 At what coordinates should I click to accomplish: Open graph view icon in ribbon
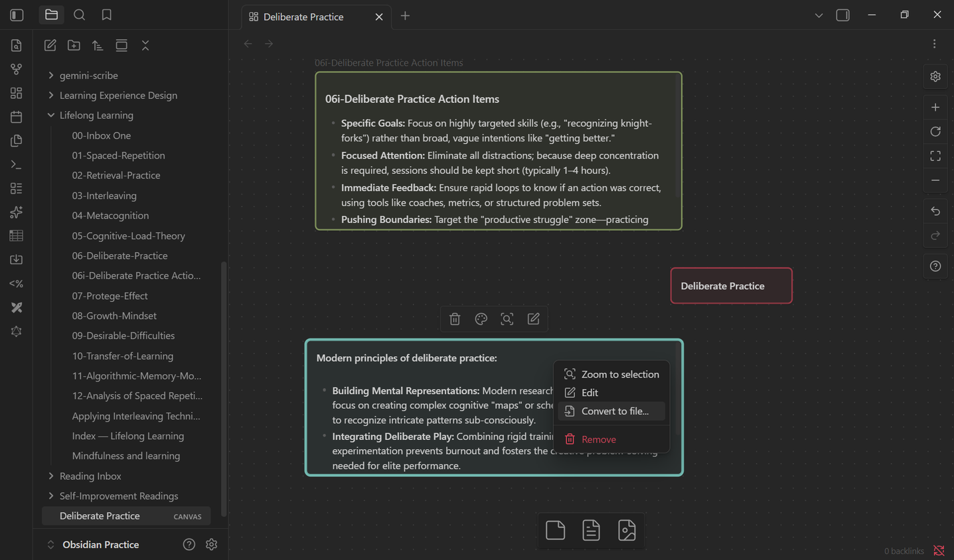[17, 69]
